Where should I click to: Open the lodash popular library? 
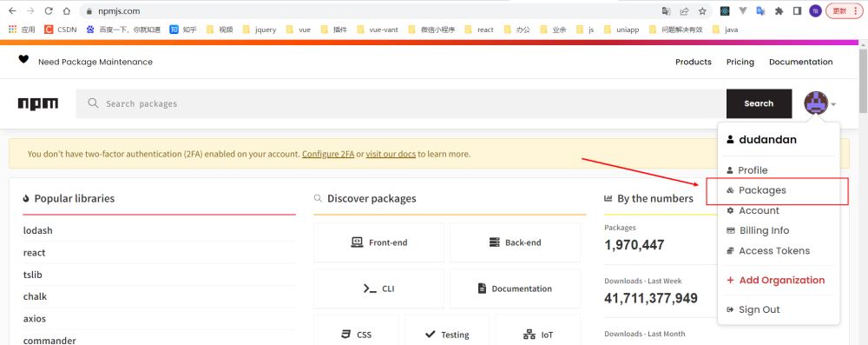pyautogui.click(x=37, y=230)
